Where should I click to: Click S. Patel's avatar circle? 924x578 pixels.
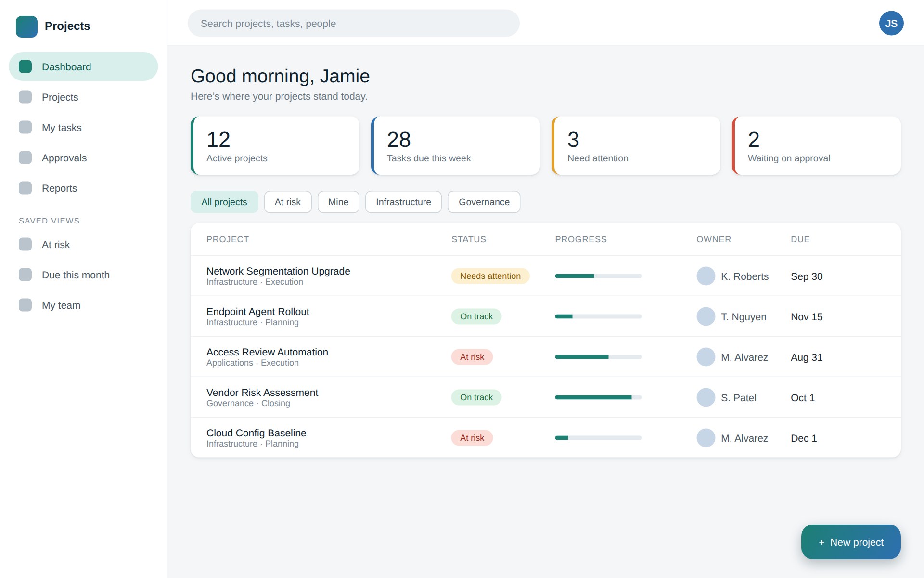(x=706, y=397)
